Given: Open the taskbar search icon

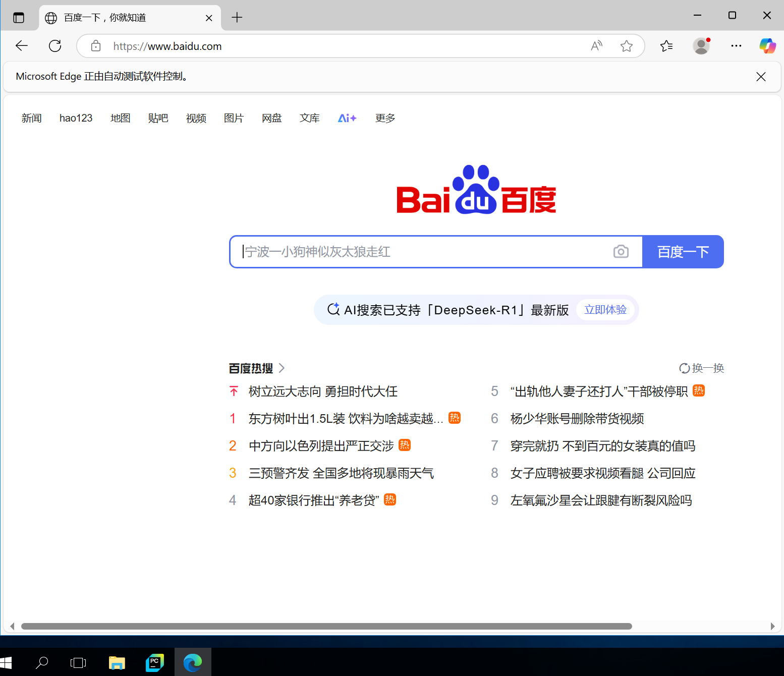Looking at the screenshot, I should [42, 662].
